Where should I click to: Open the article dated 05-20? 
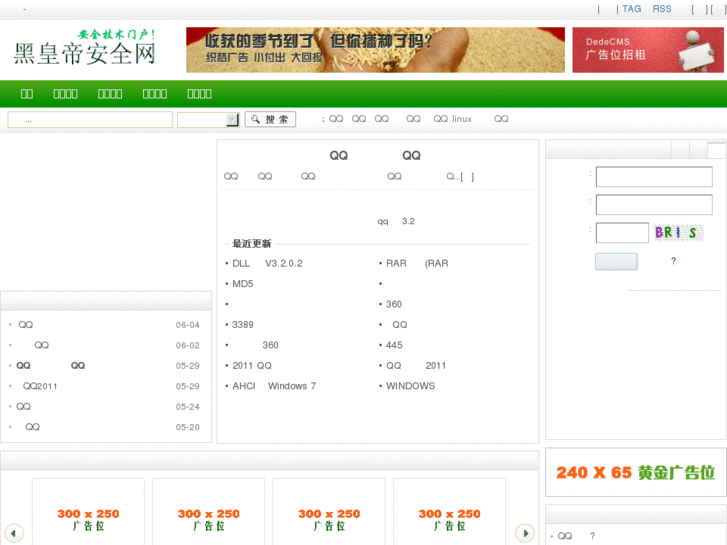pos(32,427)
